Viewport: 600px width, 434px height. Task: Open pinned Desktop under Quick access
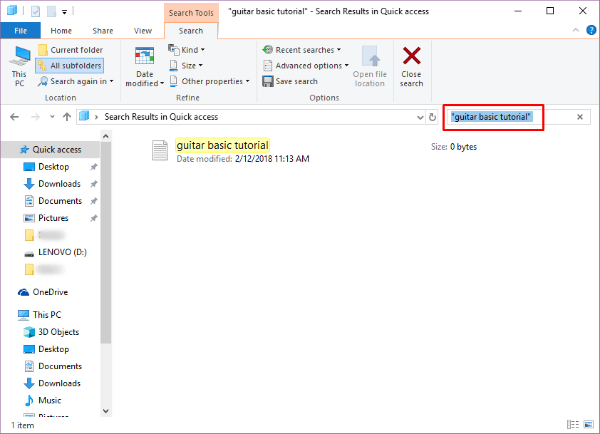[x=54, y=167]
